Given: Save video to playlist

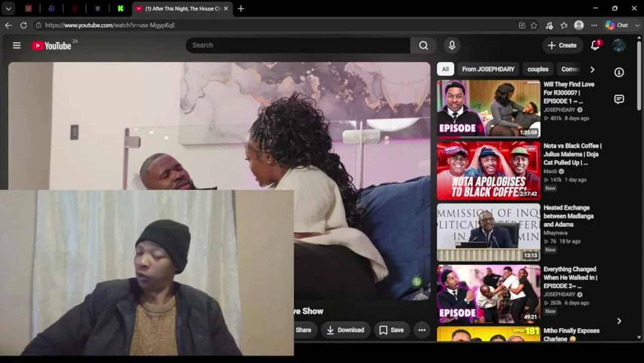Looking at the screenshot, I should (392, 330).
